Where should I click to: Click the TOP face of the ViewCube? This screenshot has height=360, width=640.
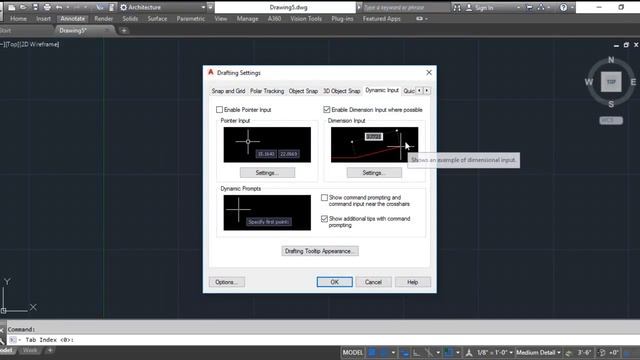click(611, 82)
